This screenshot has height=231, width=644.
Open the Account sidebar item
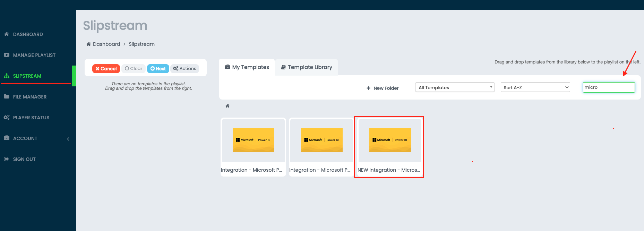(x=38, y=138)
